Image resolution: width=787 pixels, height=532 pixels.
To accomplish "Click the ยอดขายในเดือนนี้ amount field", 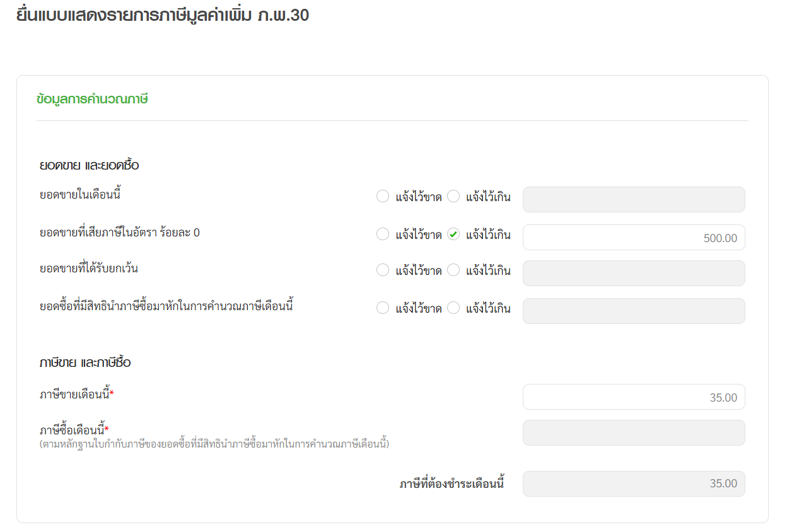I will coord(633,199).
